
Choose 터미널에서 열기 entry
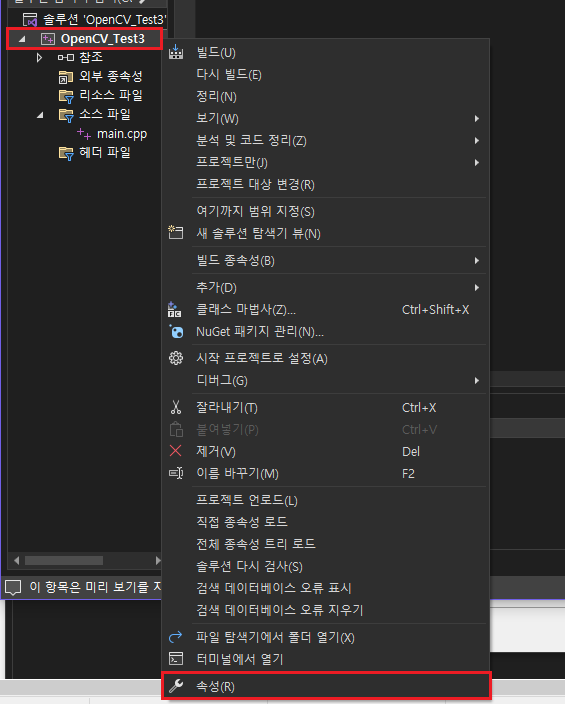click(326, 659)
